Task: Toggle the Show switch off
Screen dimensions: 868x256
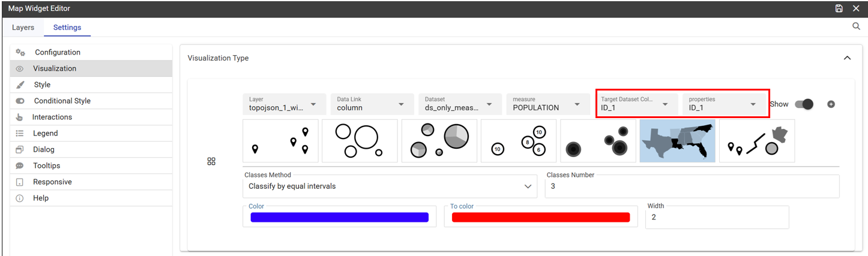Action: (804, 104)
